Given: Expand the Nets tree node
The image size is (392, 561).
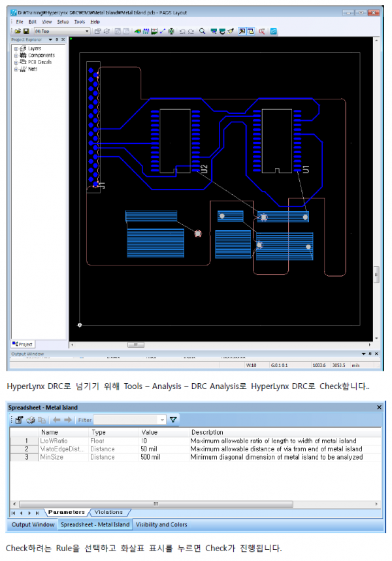Looking at the screenshot, I should click(16, 69).
